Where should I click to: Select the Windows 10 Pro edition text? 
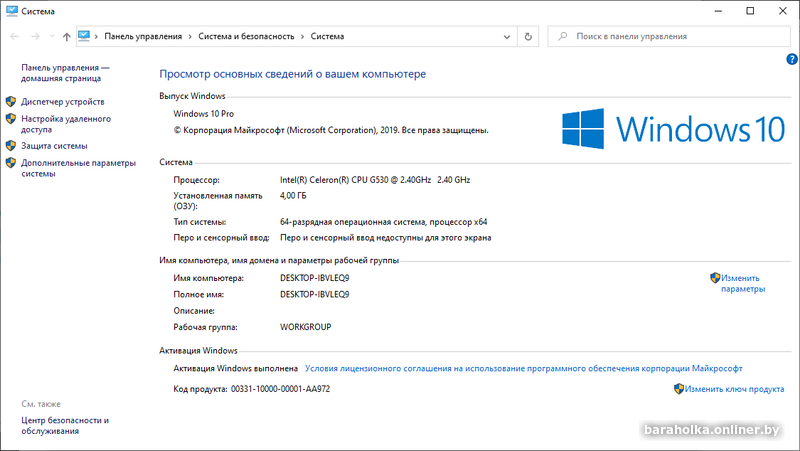(204, 114)
